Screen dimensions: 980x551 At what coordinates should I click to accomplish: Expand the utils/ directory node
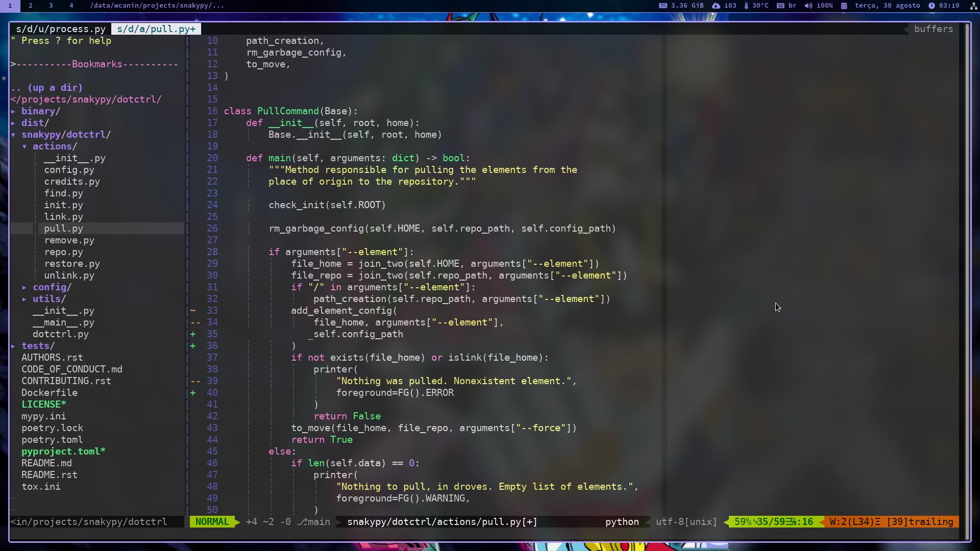click(x=24, y=299)
